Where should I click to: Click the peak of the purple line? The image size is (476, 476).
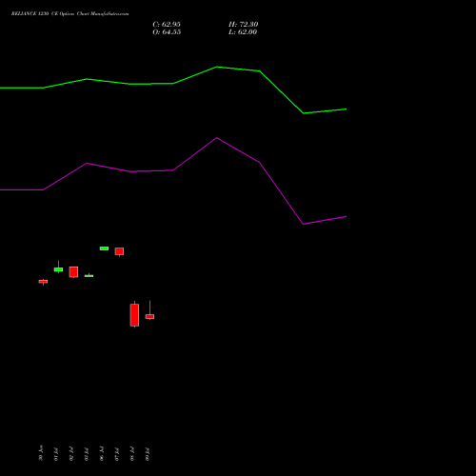[217, 138]
